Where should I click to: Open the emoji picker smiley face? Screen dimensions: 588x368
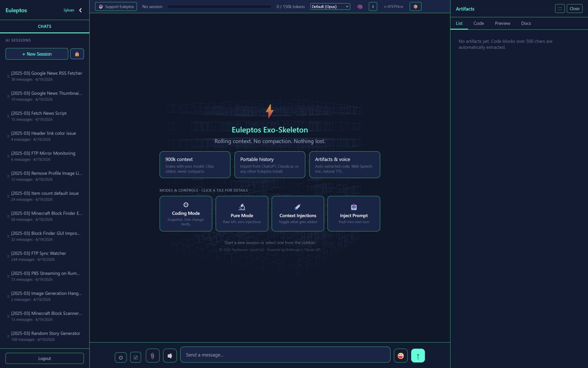[401, 356]
